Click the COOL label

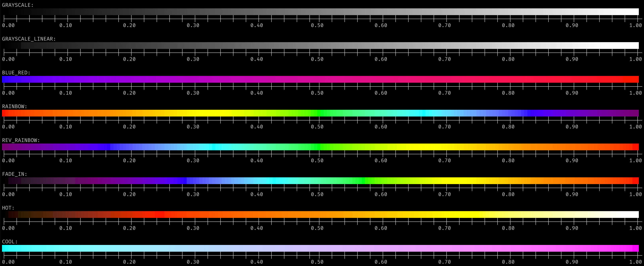[8, 242]
